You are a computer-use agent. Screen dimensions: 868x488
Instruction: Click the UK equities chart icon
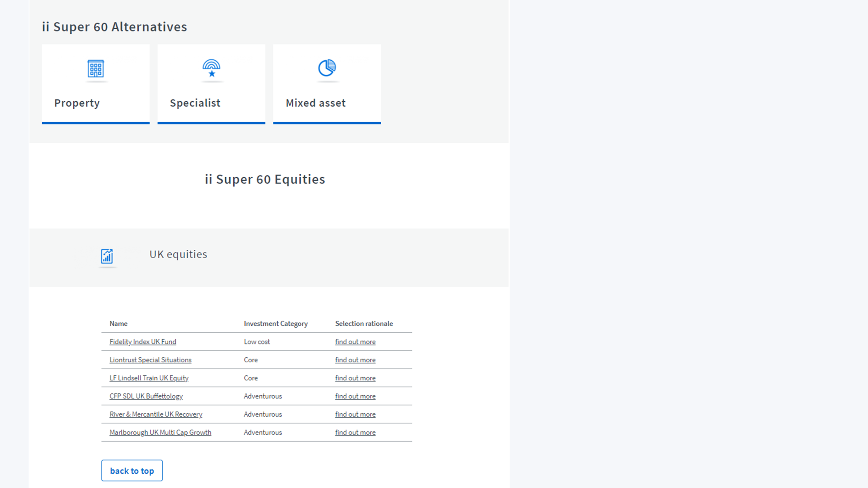tap(107, 256)
